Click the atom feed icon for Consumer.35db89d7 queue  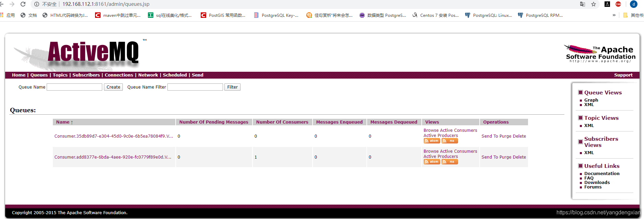coord(432,141)
